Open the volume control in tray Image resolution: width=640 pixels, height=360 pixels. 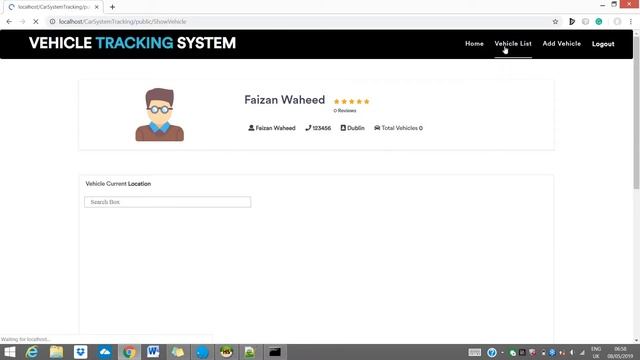(x=572, y=352)
